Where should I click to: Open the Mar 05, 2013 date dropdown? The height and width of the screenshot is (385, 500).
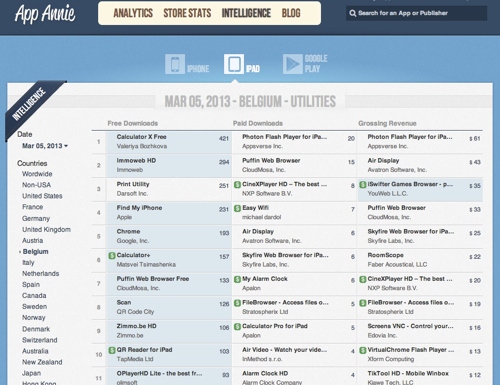click(45, 146)
